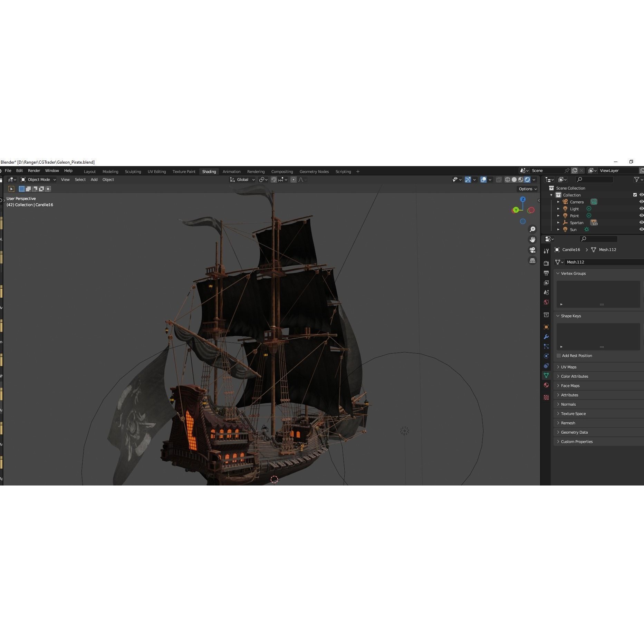This screenshot has width=644, height=644.
Task: Switch to the Animation workspace tab
Action: pyautogui.click(x=231, y=171)
